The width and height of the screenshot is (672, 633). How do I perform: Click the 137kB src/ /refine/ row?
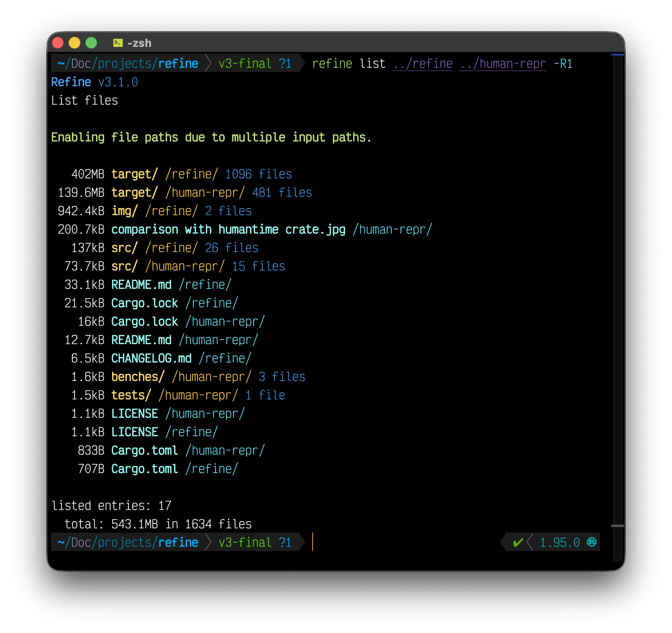pos(165,248)
